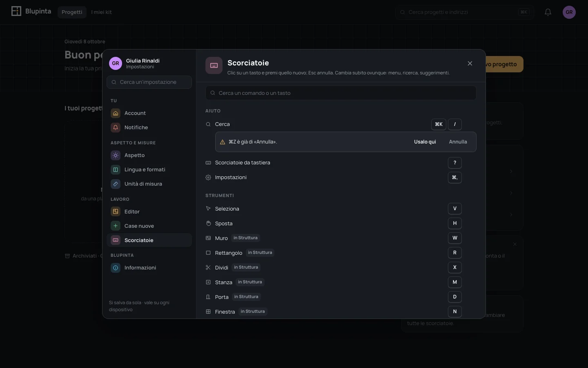The height and width of the screenshot is (368, 588).
Task: Click the Porta door icon
Action: point(208,297)
